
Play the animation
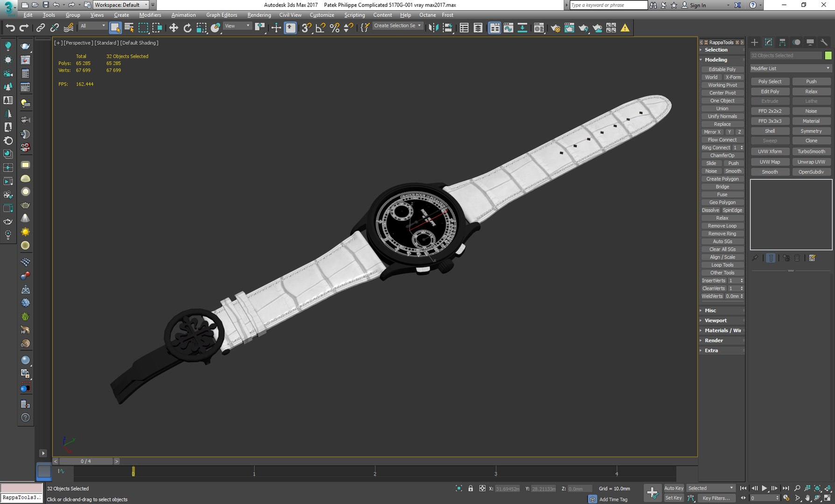click(x=764, y=488)
